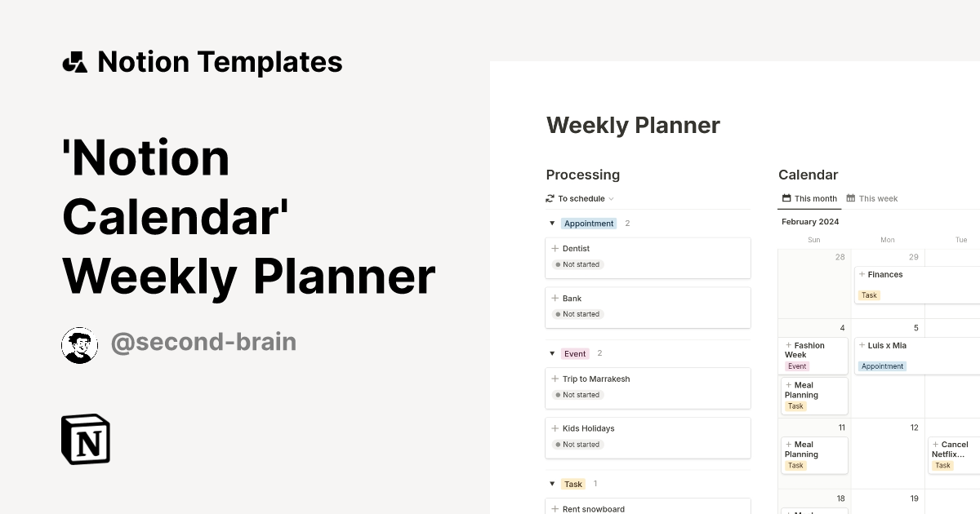Image resolution: width=980 pixels, height=514 pixels.
Task: Click the plus icon beside Trip to Marrakesh
Action: point(555,379)
